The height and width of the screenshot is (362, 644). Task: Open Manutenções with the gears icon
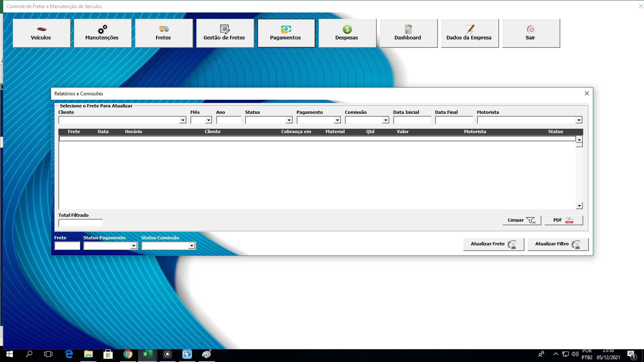(102, 33)
